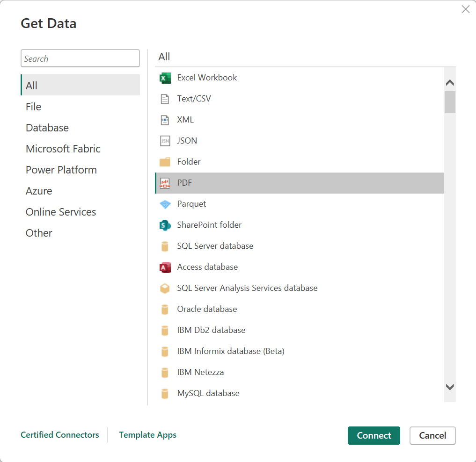The width and height of the screenshot is (476, 462).
Task: Select the Parquet connector icon
Action: pos(165,204)
